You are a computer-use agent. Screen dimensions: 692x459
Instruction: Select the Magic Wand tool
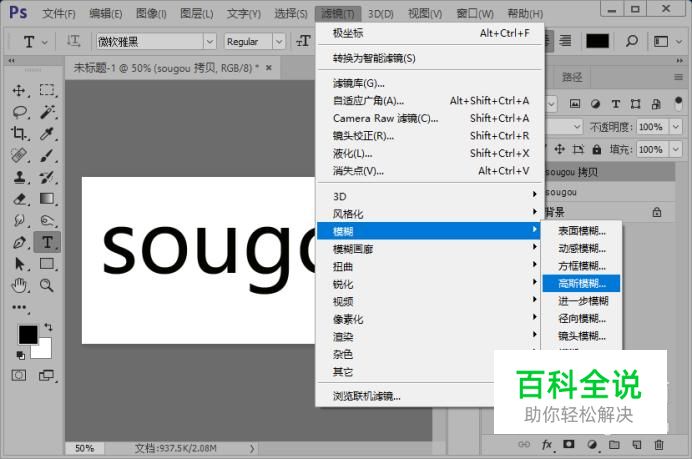pos(47,112)
